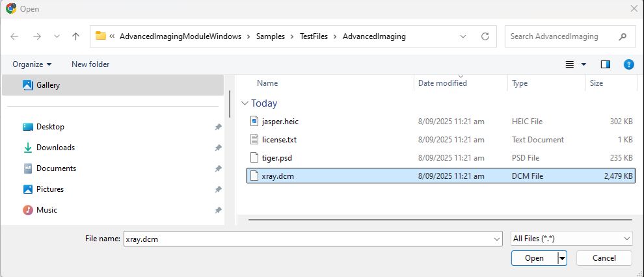
Task: Create a New folder
Action: 90,64
